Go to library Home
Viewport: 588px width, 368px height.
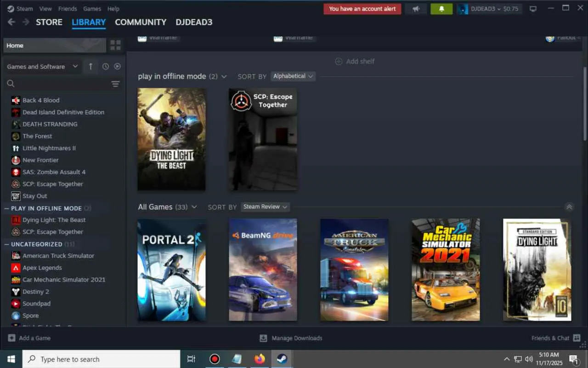pyautogui.click(x=55, y=45)
